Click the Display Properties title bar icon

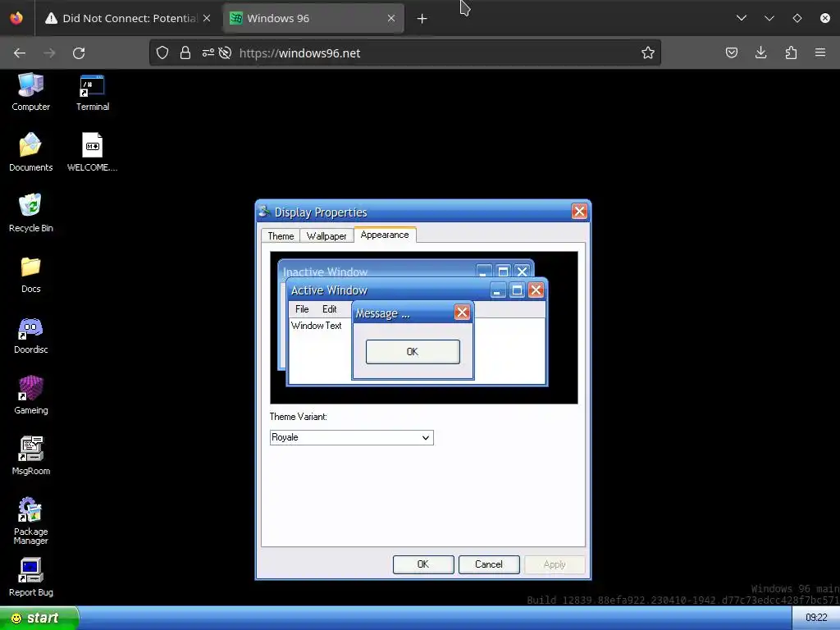click(264, 212)
